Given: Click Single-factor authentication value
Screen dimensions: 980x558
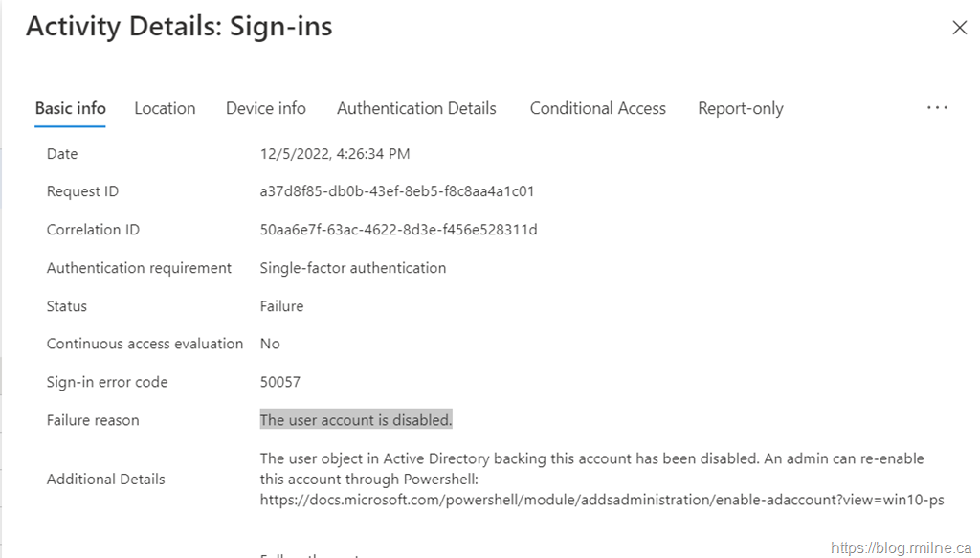Looking at the screenshot, I should [352, 268].
